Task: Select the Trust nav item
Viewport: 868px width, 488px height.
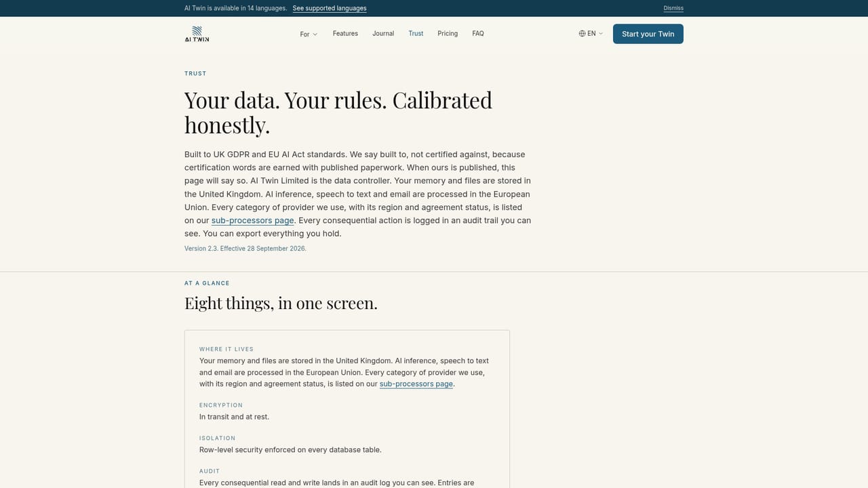Action: click(416, 33)
